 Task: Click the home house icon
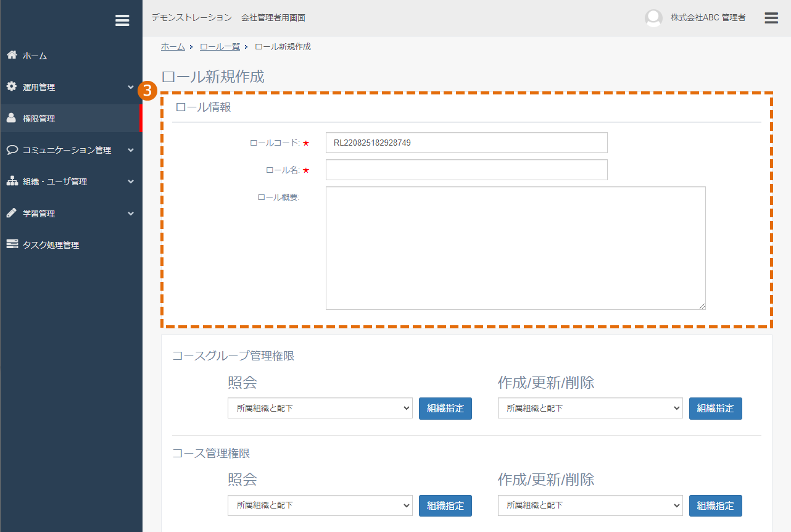coord(12,55)
